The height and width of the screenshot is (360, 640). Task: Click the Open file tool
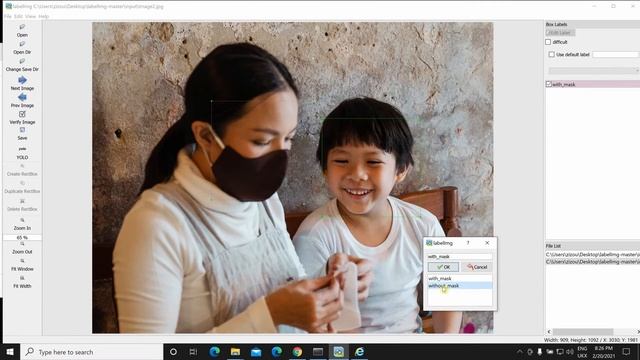pos(22,30)
